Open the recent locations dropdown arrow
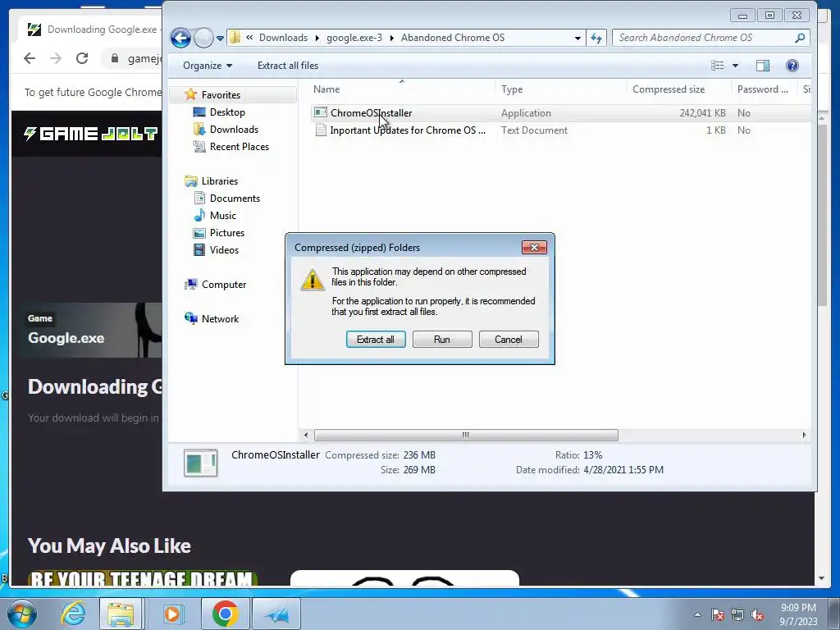The image size is (840, 630). pyautogui.click(x=220, y=38)
